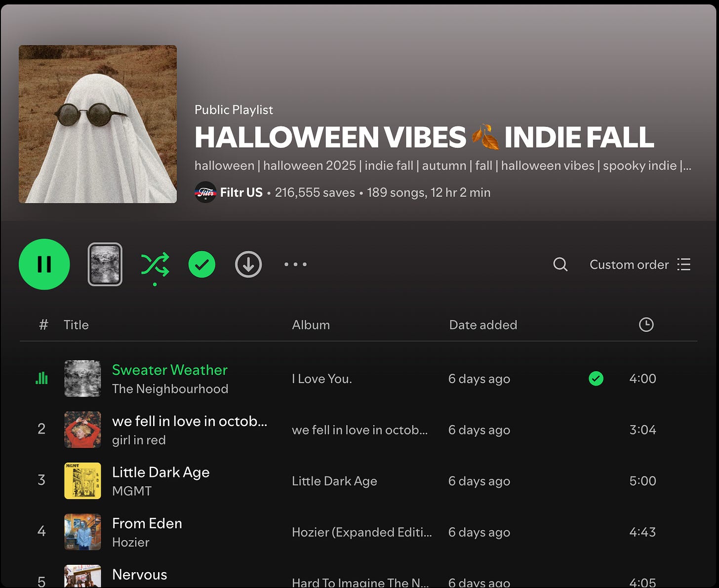The image size is (719, 588).
Task: Click the 189 songs, 12 hr 2 min text
Action: coord(429,193)
